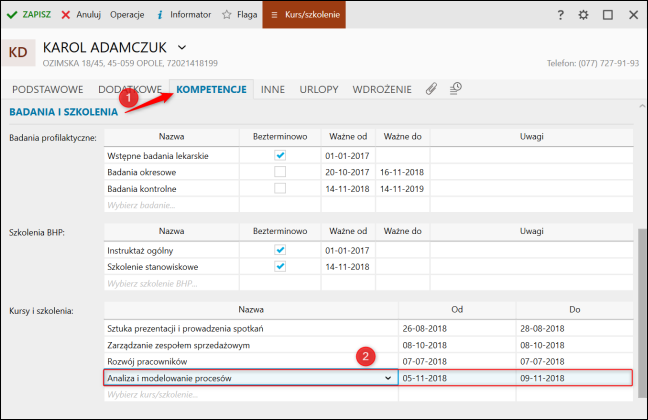Click the Anuluj button label

88,15
